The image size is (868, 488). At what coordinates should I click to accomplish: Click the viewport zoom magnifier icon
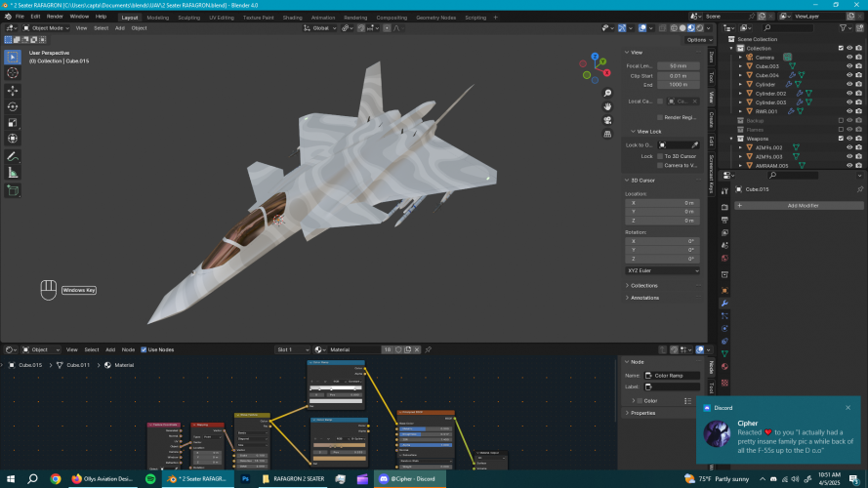tap(607, 93)
